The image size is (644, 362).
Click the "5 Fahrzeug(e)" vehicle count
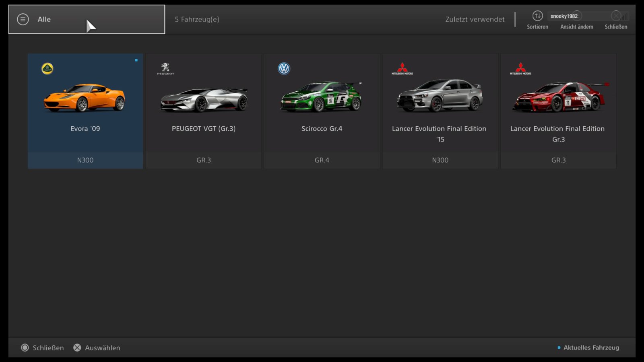pos(197,19)
